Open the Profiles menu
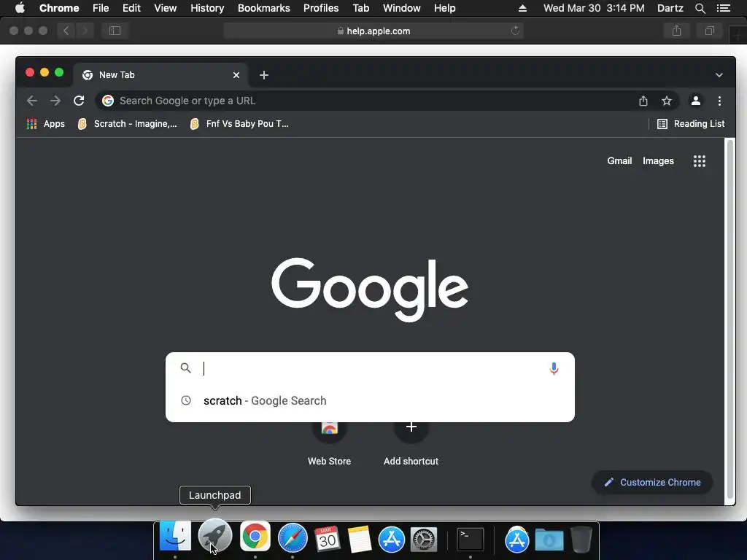747x560 pixels. 321,8
